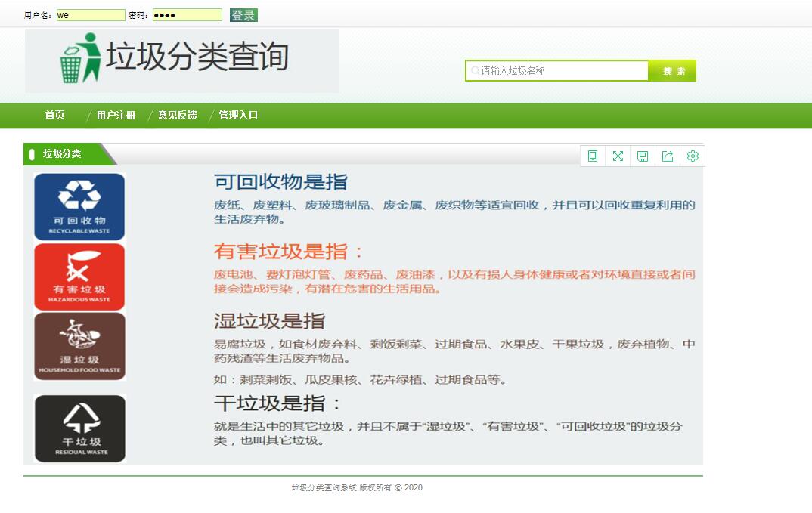Click the hazardous description starting 废电池
The height and width of the screenshot is (513, 812).
pyautogui.click(x=454, y=281)
